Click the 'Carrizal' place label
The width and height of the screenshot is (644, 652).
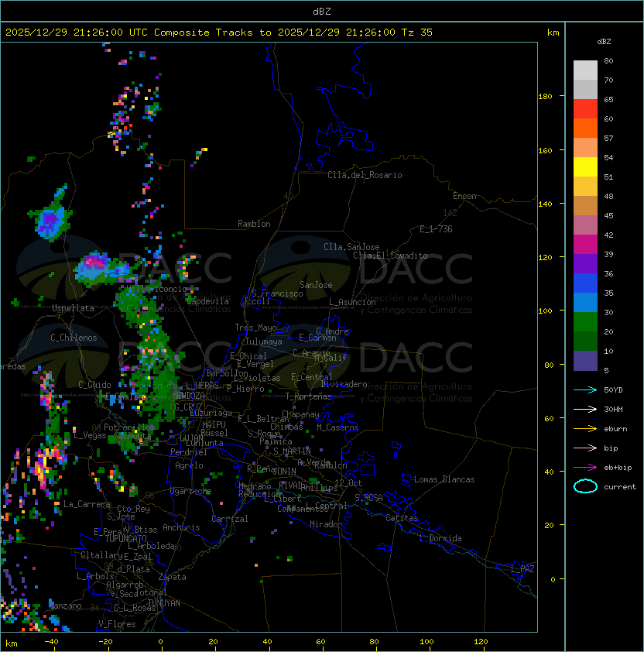[229, 519]
